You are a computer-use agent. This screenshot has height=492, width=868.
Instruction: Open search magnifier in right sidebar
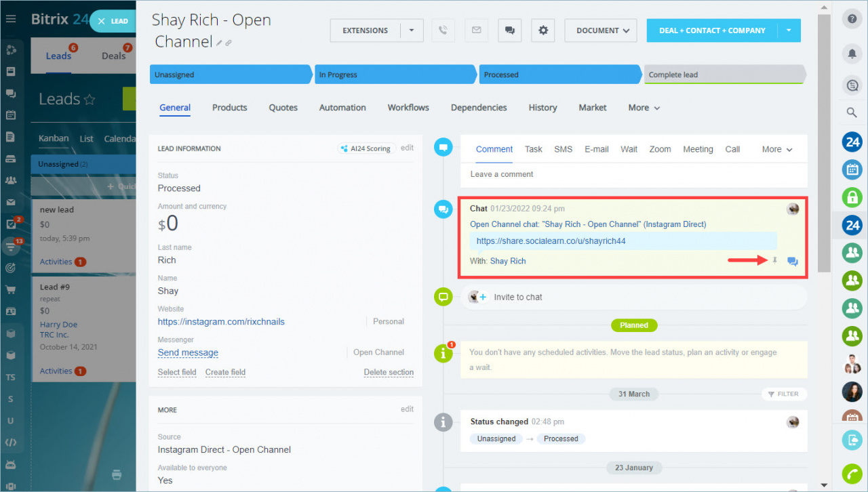pos(852,112)
